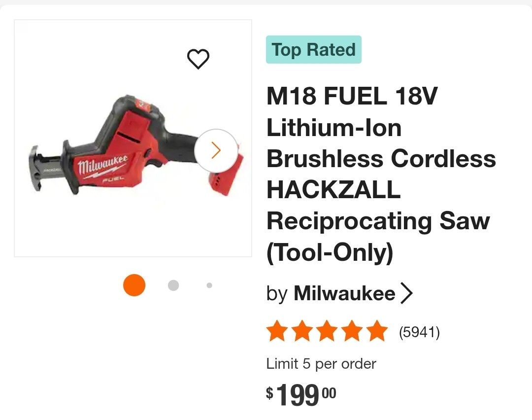
Task: Click the fifth orange rating star
Action: tap(377, 331)
